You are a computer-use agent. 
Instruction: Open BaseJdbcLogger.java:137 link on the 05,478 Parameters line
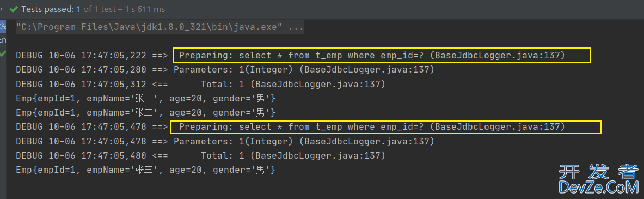click(x=366, y=141)
